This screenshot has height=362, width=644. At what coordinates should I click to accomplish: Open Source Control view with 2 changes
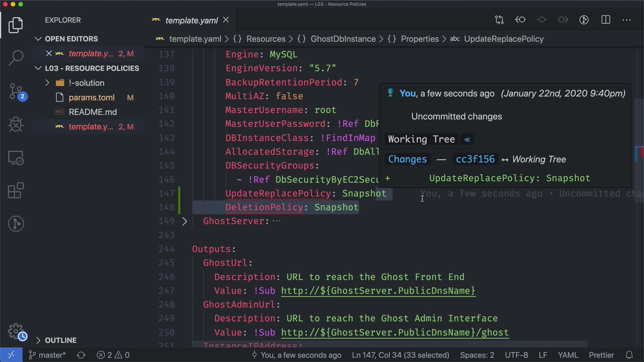(16, 91)
